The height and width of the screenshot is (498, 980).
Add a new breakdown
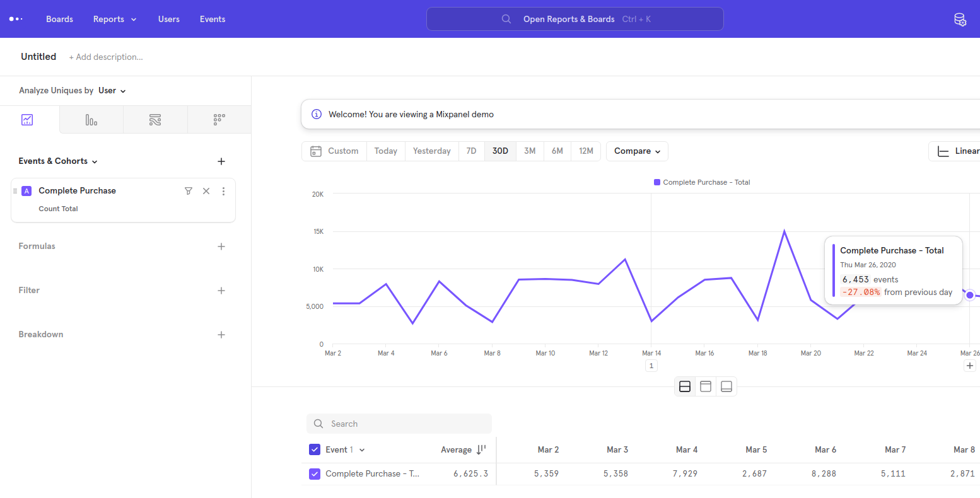221,335
